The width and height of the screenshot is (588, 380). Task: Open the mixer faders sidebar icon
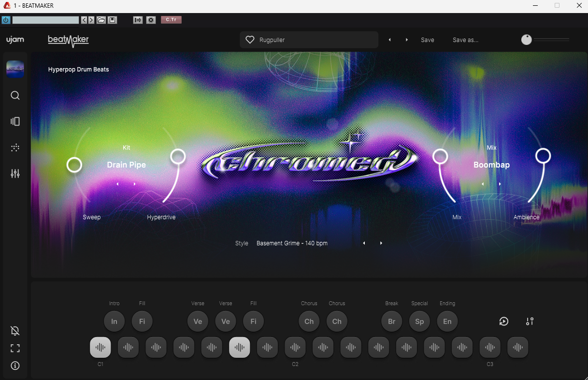click(x=15, y=174)
